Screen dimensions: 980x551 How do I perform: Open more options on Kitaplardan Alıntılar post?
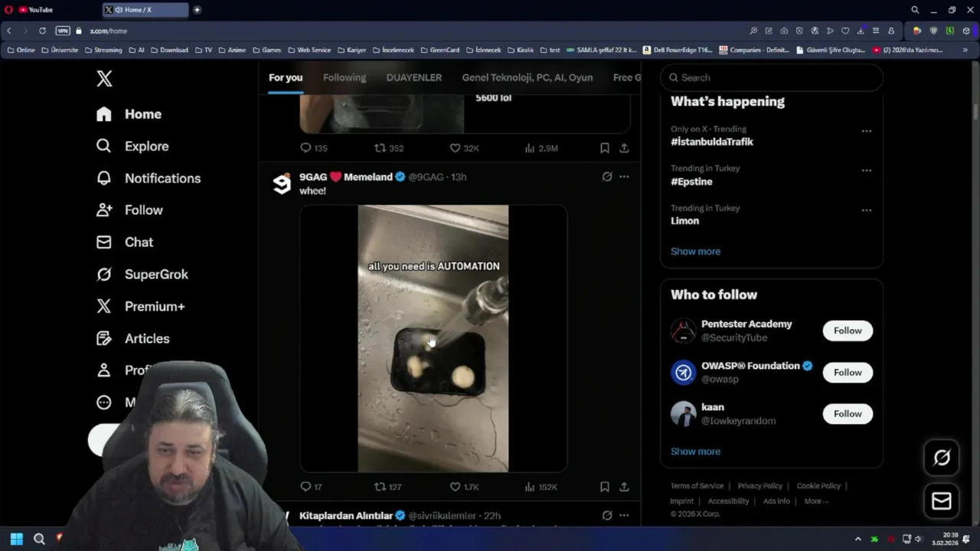[x=624, y=516]
